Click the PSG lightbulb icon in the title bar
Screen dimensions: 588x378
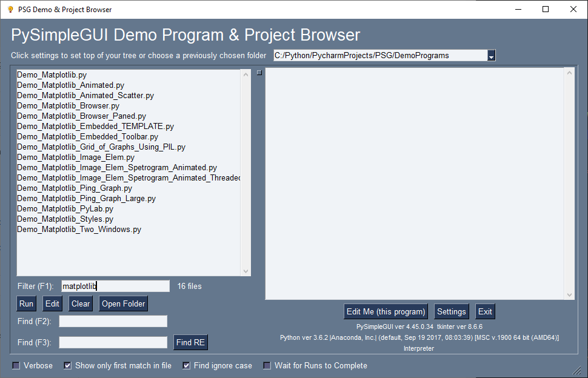click(10, 10)
